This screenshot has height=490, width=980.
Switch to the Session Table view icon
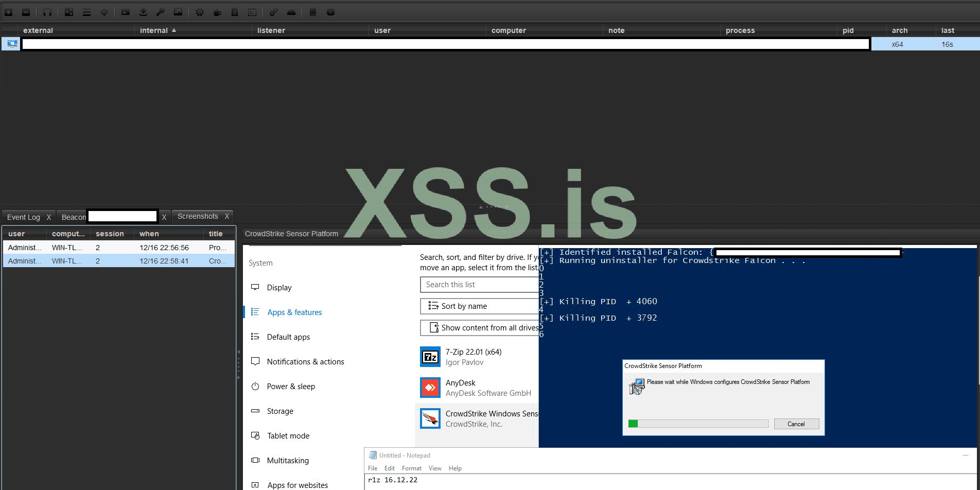86,12
